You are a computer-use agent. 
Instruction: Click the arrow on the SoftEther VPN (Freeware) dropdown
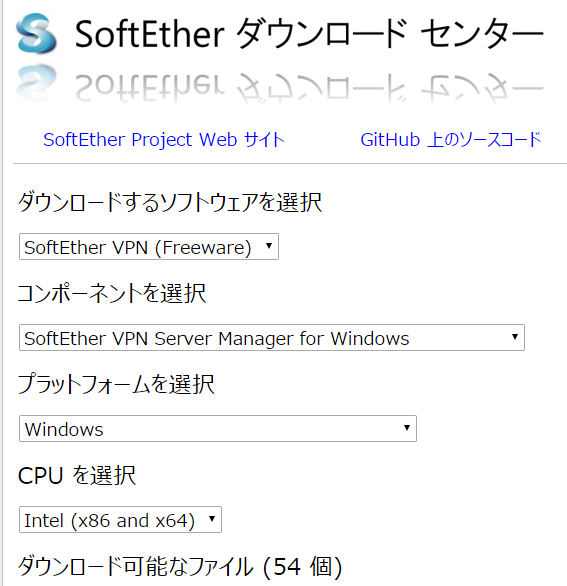[x=268, y=246]
